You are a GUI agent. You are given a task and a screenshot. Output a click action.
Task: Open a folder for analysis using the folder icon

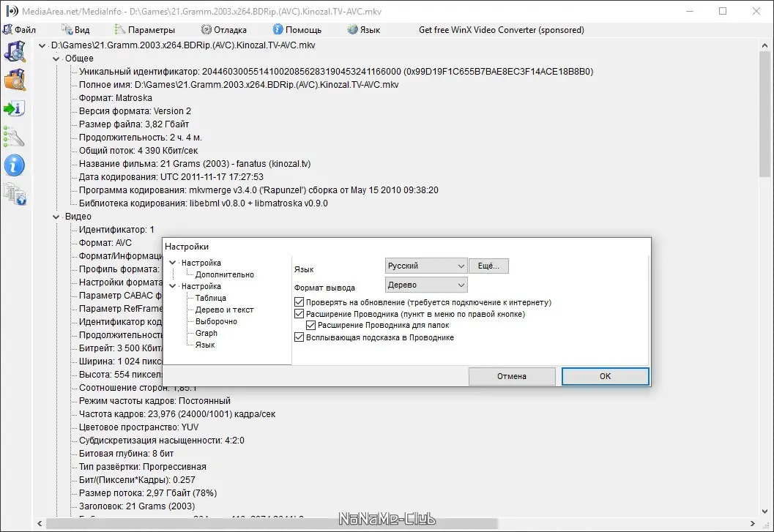[15, 80]
